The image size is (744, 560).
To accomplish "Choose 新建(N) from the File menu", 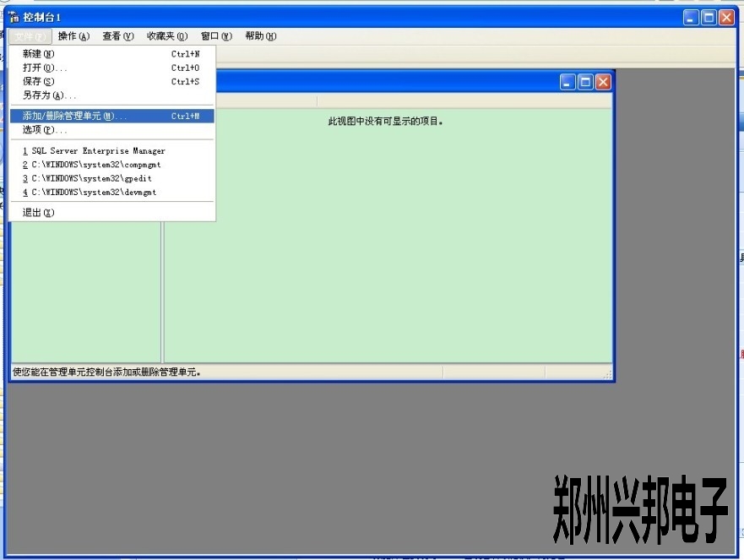I will [x=39, y=54].
